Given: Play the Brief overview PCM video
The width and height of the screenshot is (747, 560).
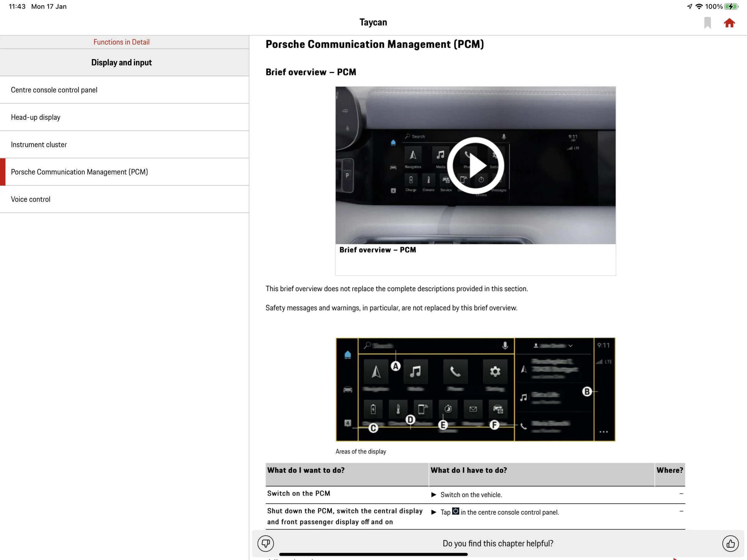Looking at the screenshot, I should 476,166.
